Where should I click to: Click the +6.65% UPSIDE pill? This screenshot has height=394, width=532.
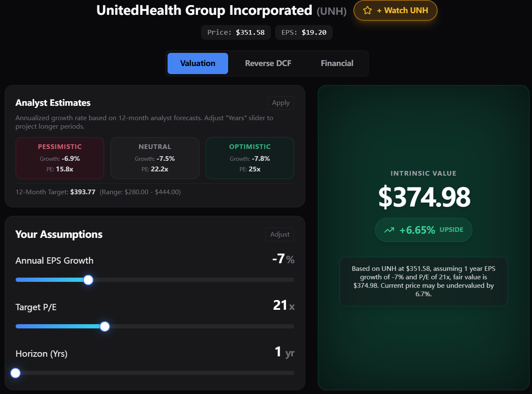pos(424,230)
